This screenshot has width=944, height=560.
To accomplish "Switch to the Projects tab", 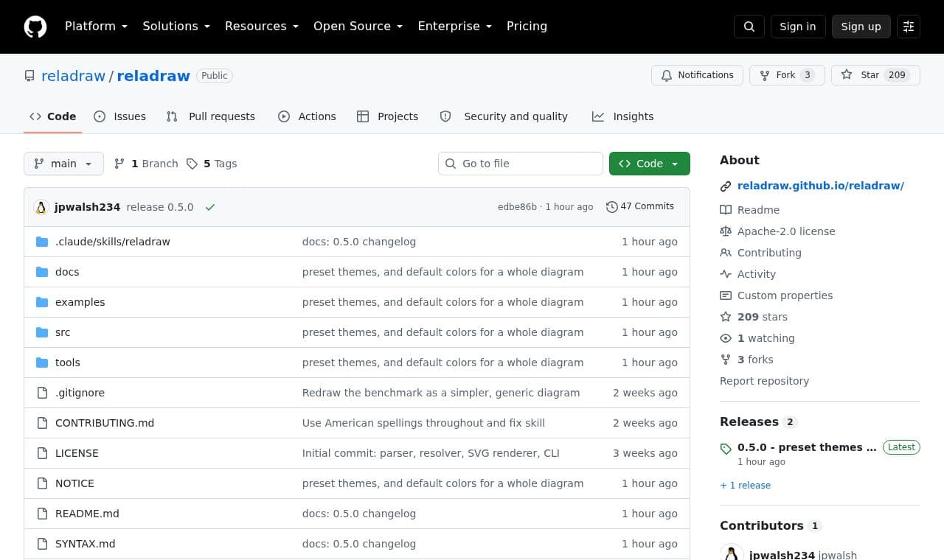I will point(387,116).
